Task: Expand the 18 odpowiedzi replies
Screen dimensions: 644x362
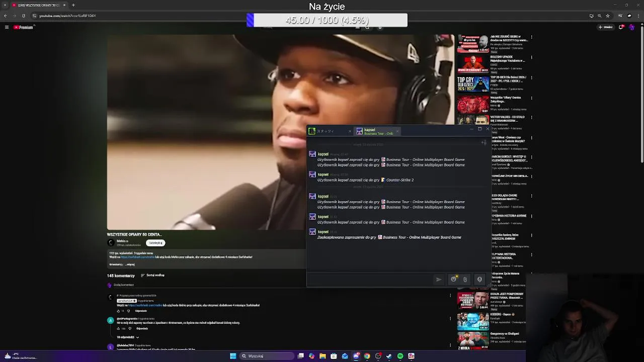Action: (128, 337)
